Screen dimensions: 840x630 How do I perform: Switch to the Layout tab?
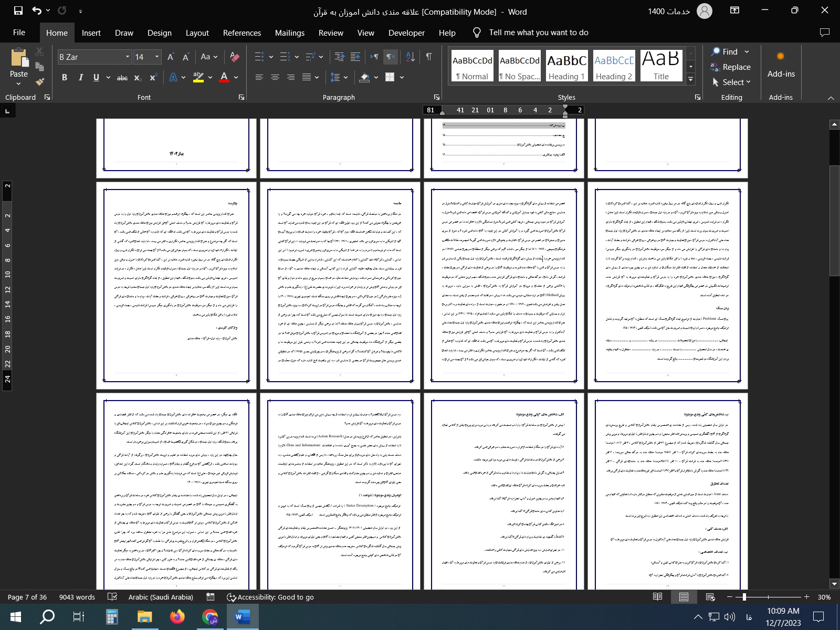[197, 33]
